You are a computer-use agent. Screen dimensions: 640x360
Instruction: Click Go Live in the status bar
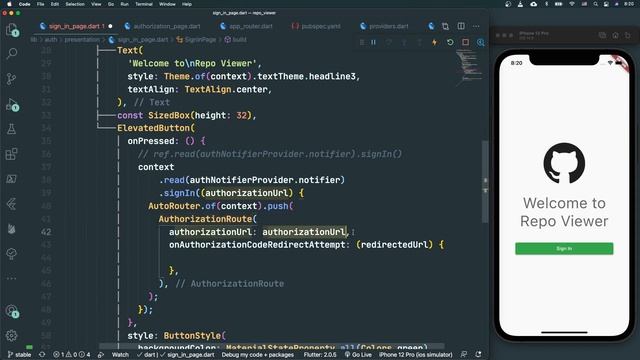358,355
